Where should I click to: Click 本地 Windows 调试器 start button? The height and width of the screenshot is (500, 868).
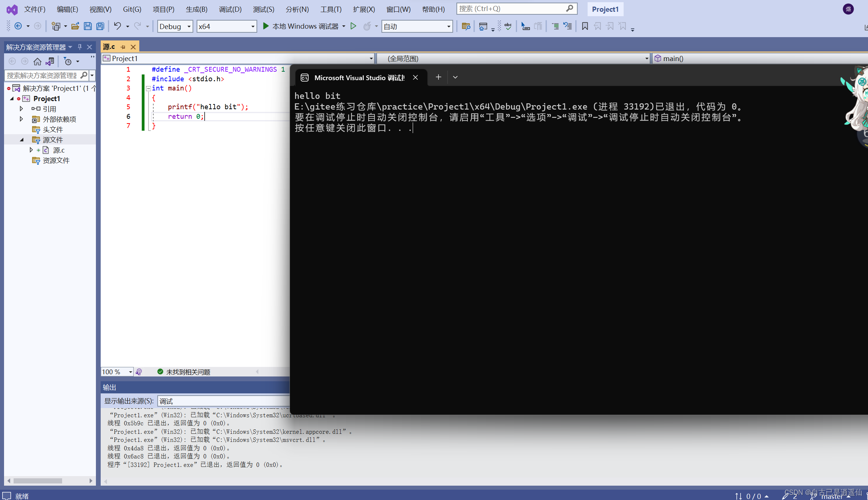click(x=301, y=26)
